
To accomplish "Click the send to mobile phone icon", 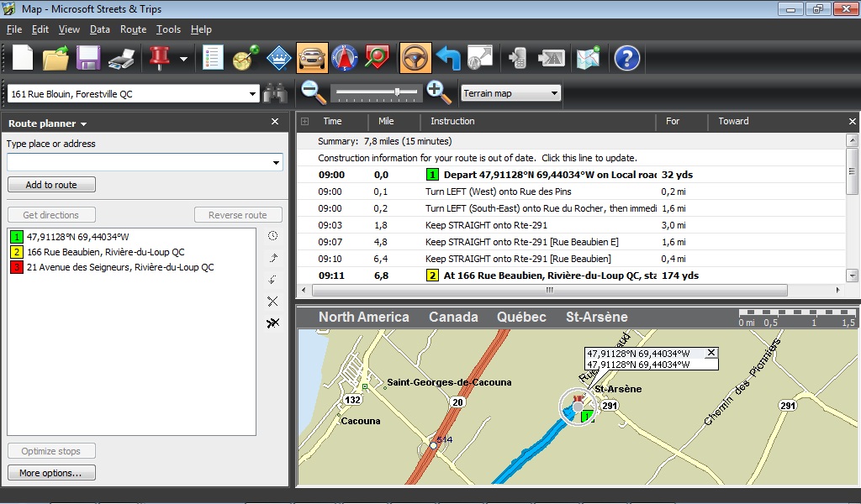I will pos(518,58).
